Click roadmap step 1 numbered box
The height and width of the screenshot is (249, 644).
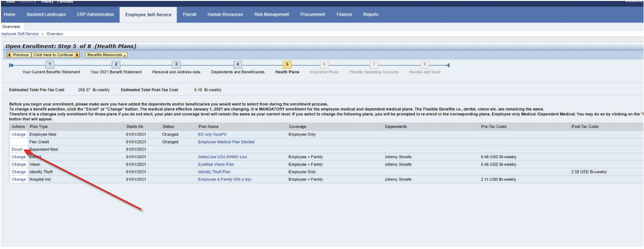click(x=51, y=65)
